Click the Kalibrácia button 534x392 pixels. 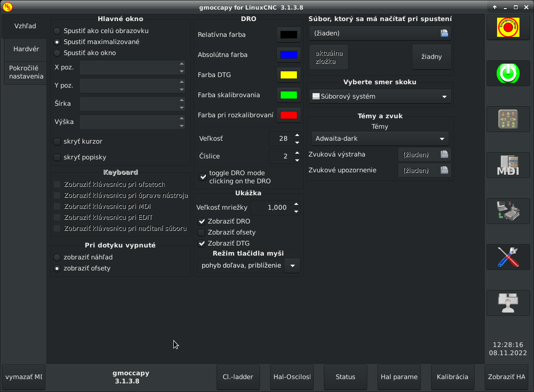click(452, 377)
